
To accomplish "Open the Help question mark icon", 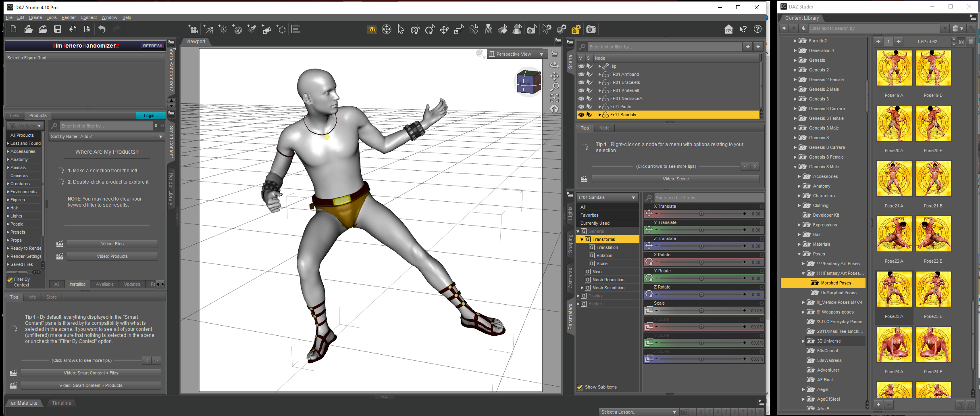I will click(758, 29).
